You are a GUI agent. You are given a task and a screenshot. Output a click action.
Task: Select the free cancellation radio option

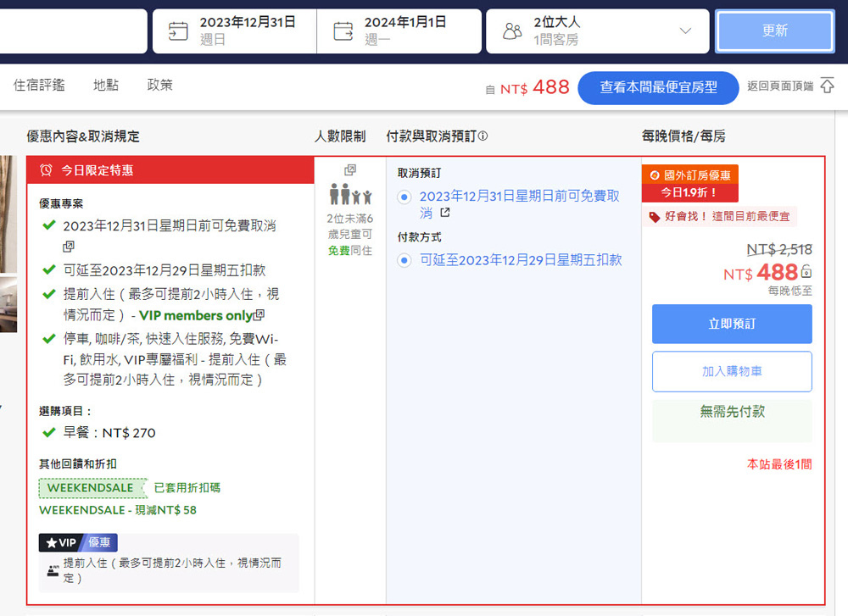(404, 197)
